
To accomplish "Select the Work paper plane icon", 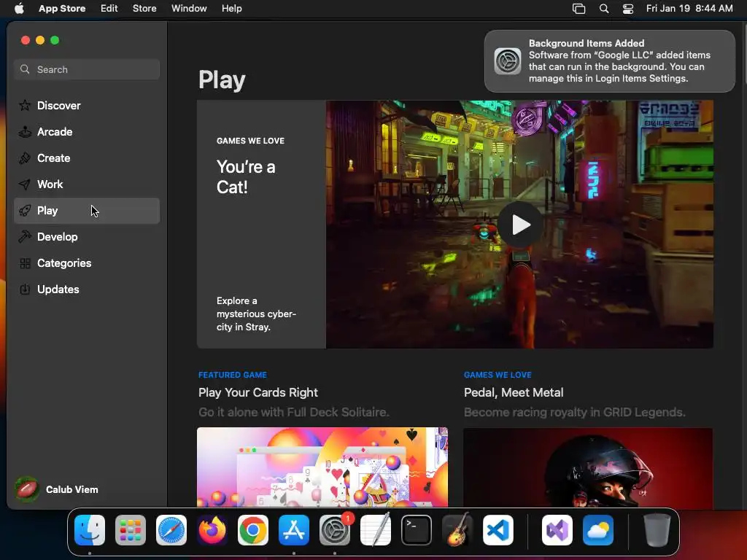I will tap(25, 184).
